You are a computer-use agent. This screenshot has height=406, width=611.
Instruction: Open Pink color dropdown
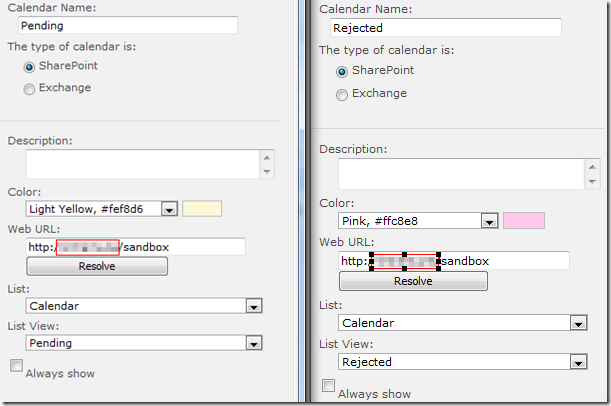(x=488, y=221)
